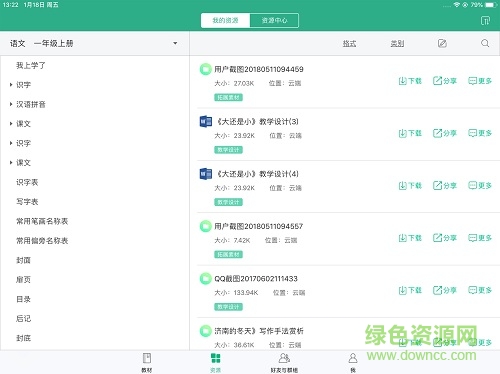Open file 《大还是小》教学设计(3)
This screenshot has width=500, height=374.
tap(257, 122)
